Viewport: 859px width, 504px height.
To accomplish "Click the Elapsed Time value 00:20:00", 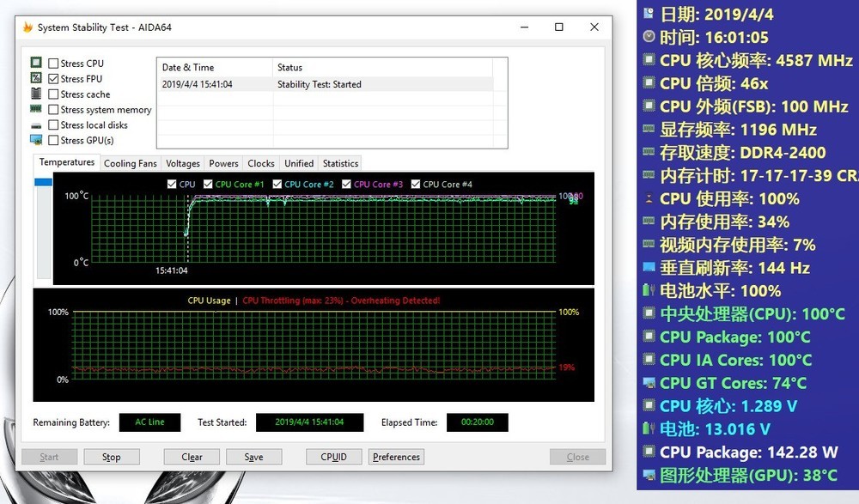I will click(x=477, y=422).
